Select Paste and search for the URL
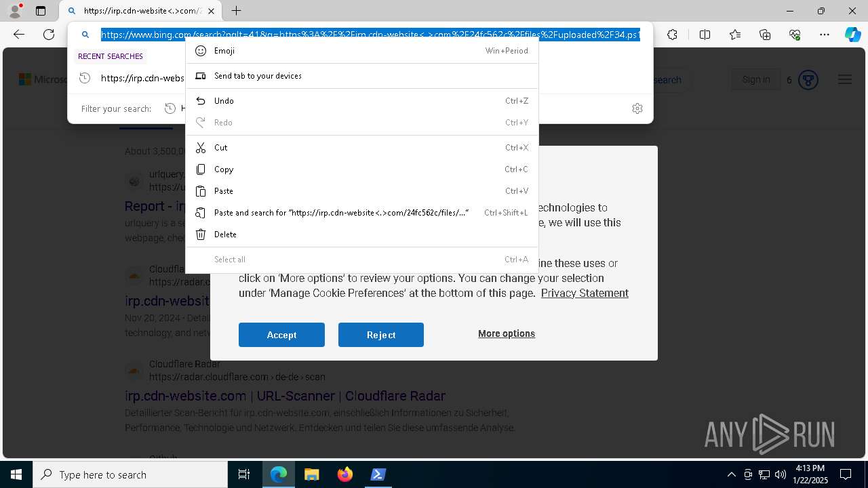Image resolution: width=868 pixels, height=488 pixels. (362, 213)
